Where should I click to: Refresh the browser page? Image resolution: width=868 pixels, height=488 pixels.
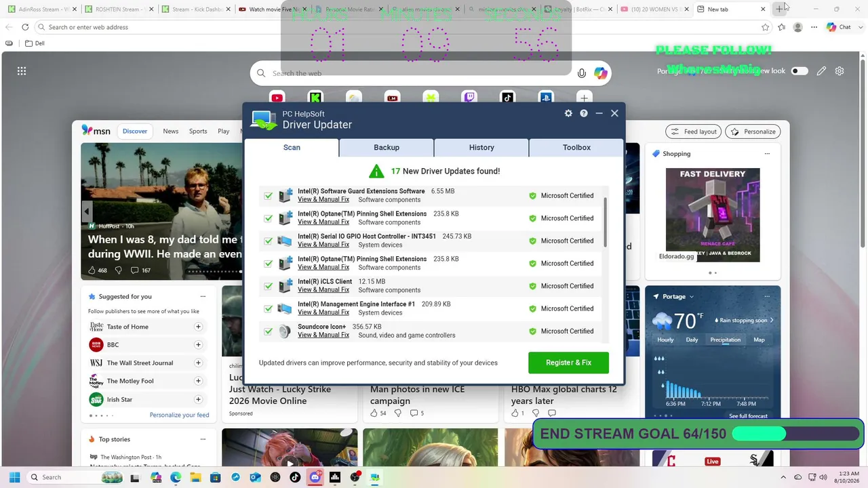pyautogui.click(x=25, y=27)
